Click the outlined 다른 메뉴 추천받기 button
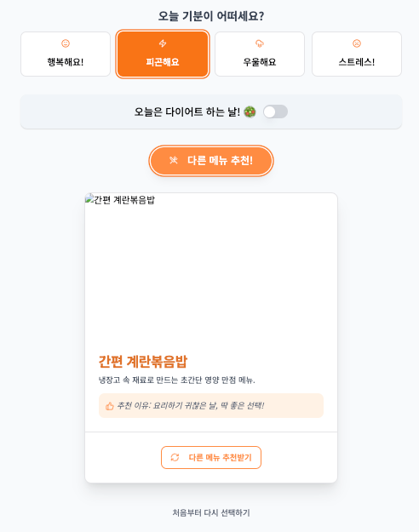419x532 pixels. pos(211,457)
